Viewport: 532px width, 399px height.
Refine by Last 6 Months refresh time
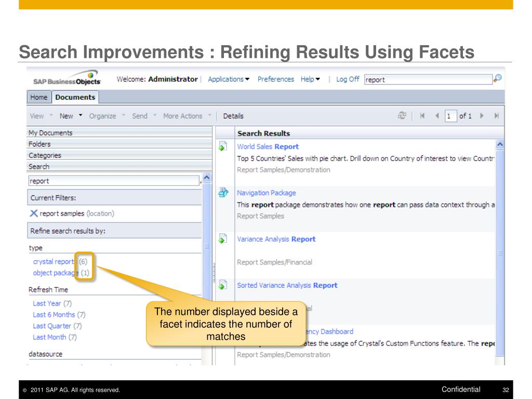54,314
